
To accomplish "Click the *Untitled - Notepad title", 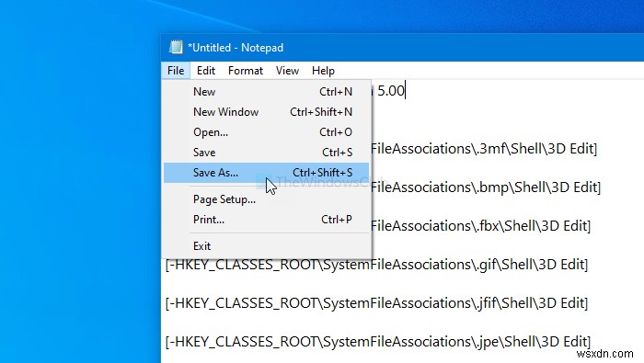I will pyautogui.click(x=236, y=48).
